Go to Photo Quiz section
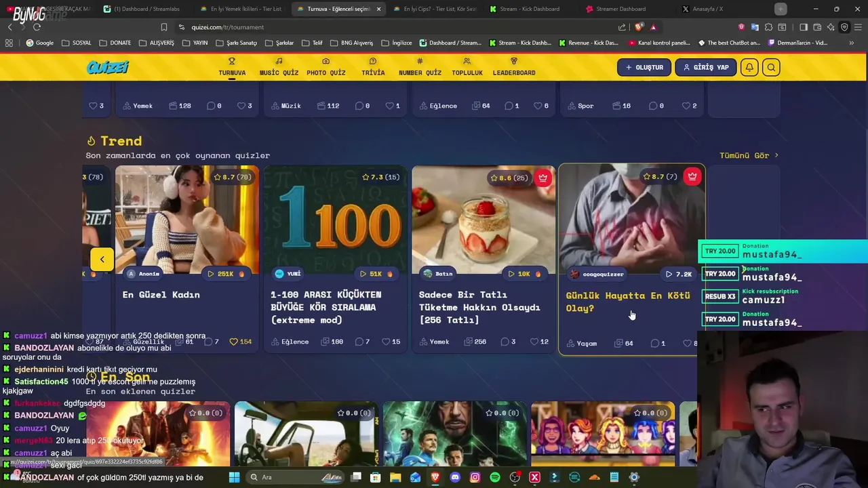Viewport: 868px width, 488px height. [x=325, y=66]
